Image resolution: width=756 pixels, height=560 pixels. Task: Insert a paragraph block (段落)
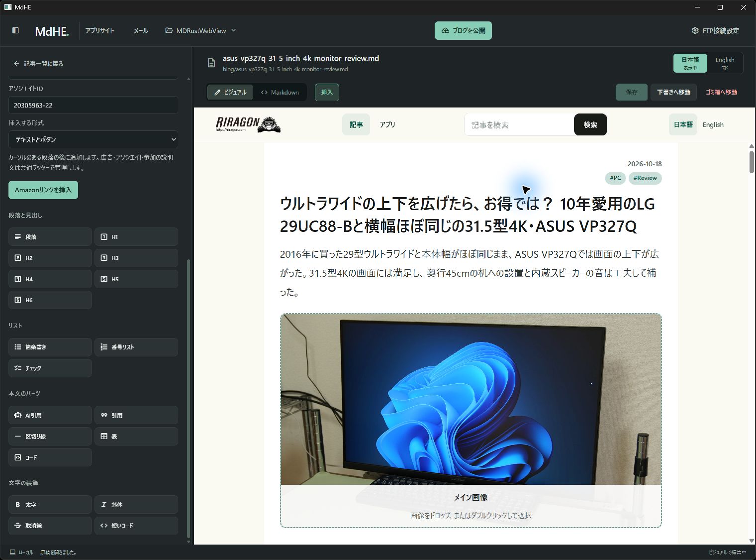(x=50, y=237)
